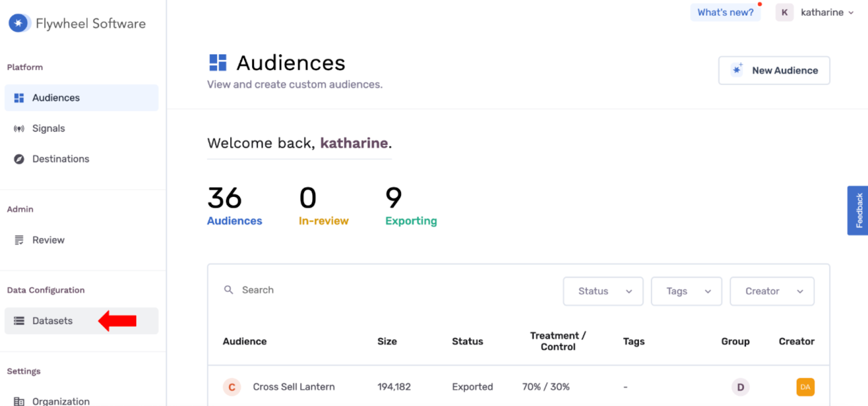The height and width of the screenshot is (406, 868).
Task: Click the K user avatar
Action: click(784, 12)
